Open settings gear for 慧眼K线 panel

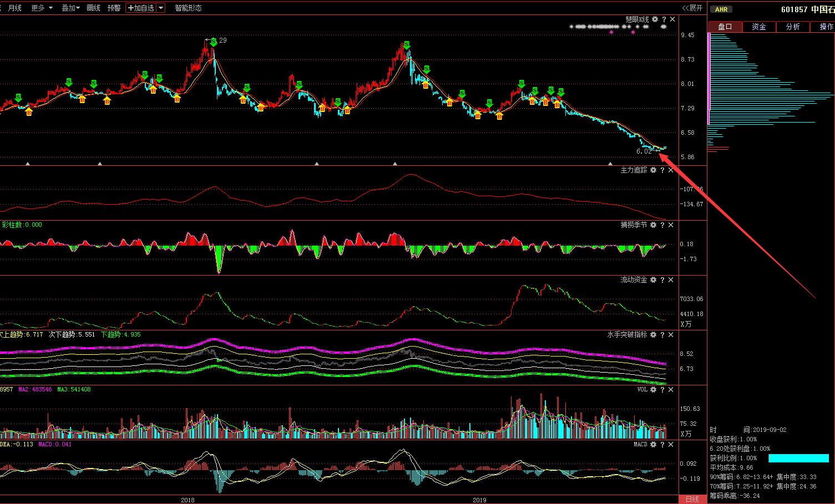(655, 19)
